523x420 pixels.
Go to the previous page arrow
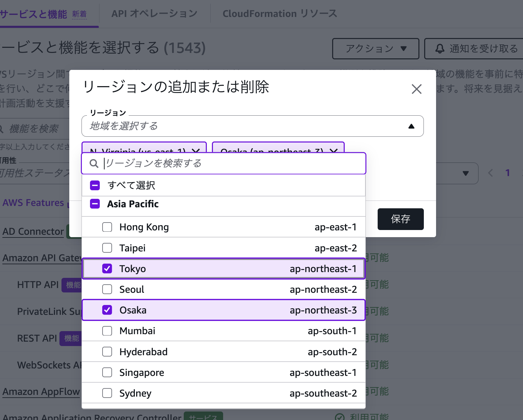pyautogui.click(x=490, y=173)
